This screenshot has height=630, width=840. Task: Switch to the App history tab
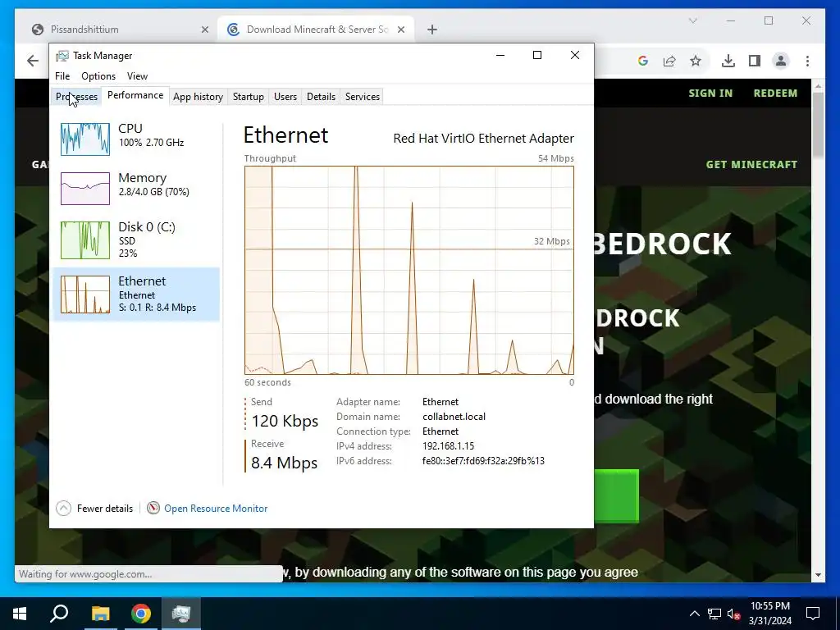click(x=198, y=97)
